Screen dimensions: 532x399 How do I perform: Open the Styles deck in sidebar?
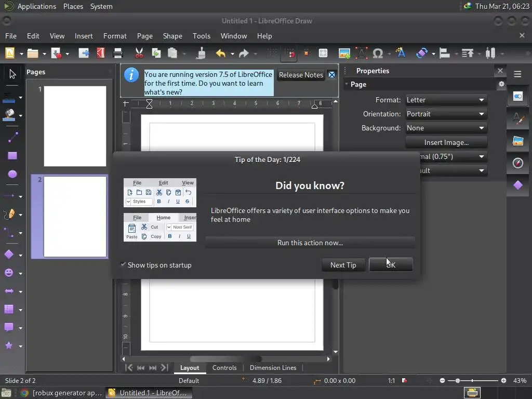518,119
